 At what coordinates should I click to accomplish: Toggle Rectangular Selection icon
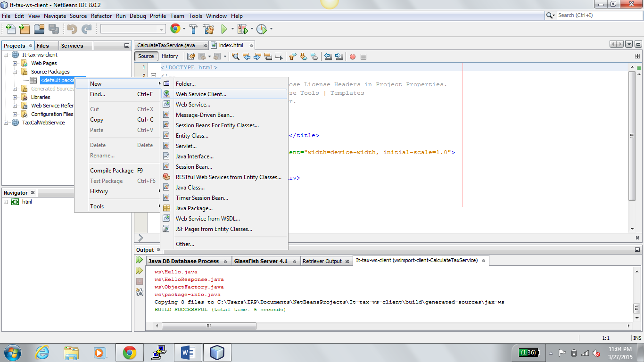pos(279,57)
